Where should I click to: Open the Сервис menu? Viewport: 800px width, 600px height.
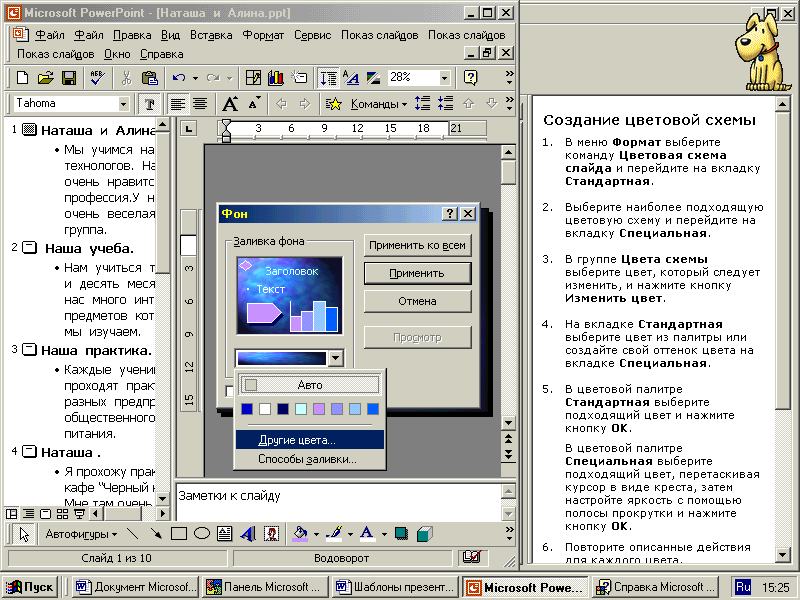tap(312, 35)
